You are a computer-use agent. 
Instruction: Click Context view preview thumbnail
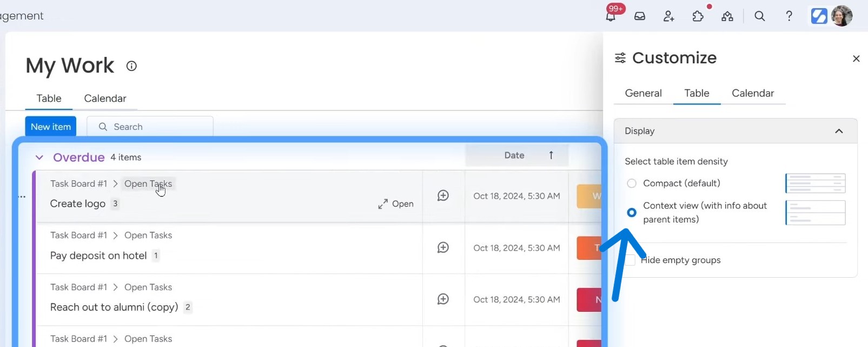[815, 213]
